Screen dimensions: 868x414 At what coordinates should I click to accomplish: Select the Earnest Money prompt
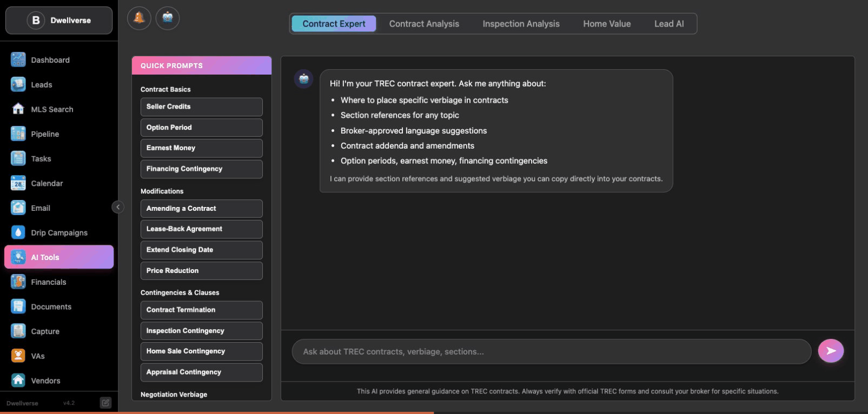201,148
